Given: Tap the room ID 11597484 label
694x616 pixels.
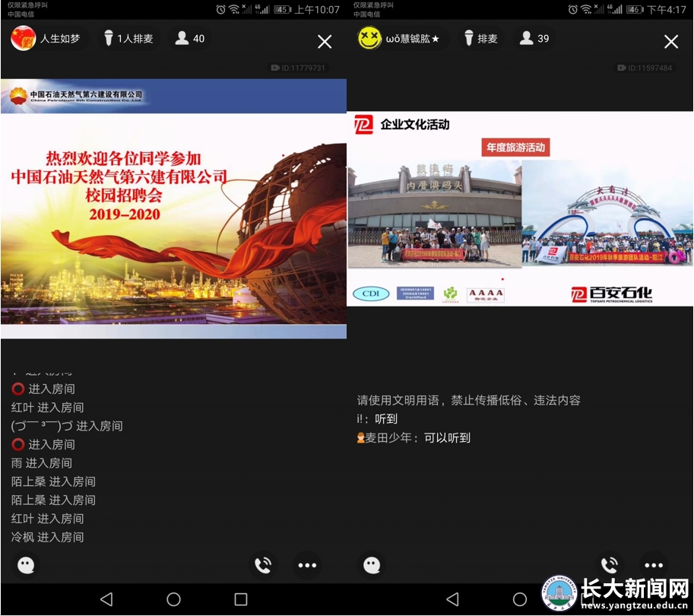Looking at the screenshot, I should point(645,68).
